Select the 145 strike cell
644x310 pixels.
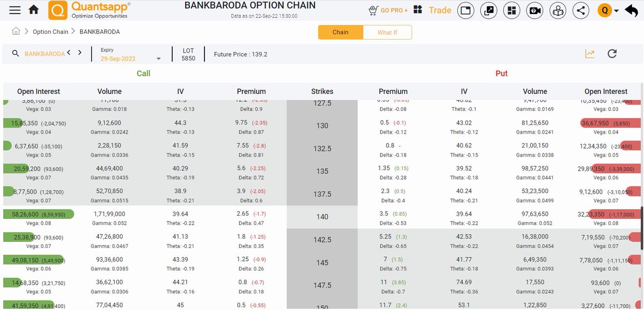coord(322,263)
